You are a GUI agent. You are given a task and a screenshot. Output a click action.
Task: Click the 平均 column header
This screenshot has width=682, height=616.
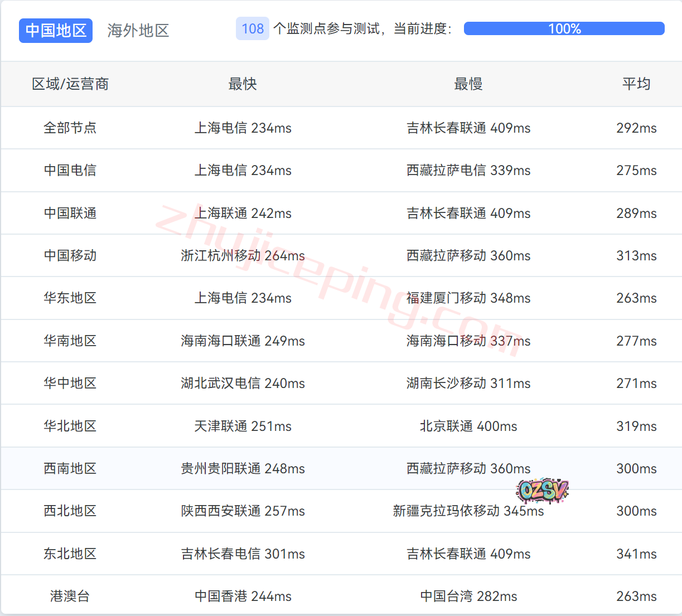point(636,84)
